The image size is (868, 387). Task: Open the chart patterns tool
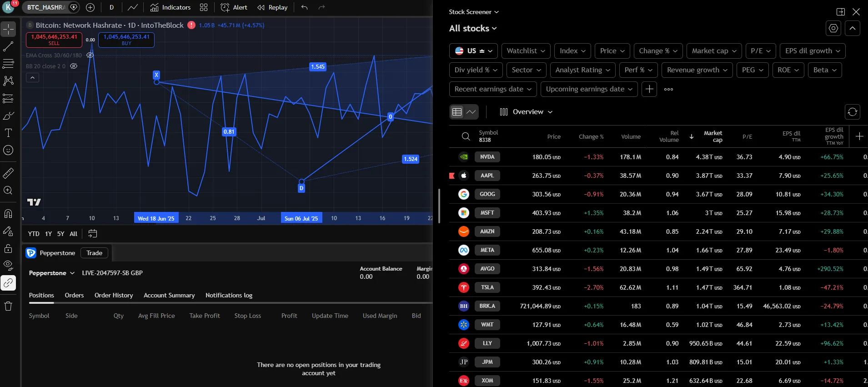click(8, 81)
